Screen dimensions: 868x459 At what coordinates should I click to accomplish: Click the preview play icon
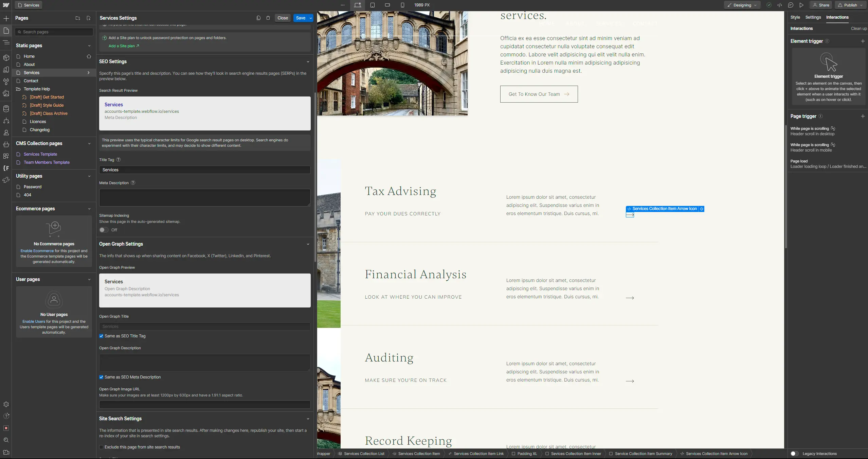(x=801, y=5)
